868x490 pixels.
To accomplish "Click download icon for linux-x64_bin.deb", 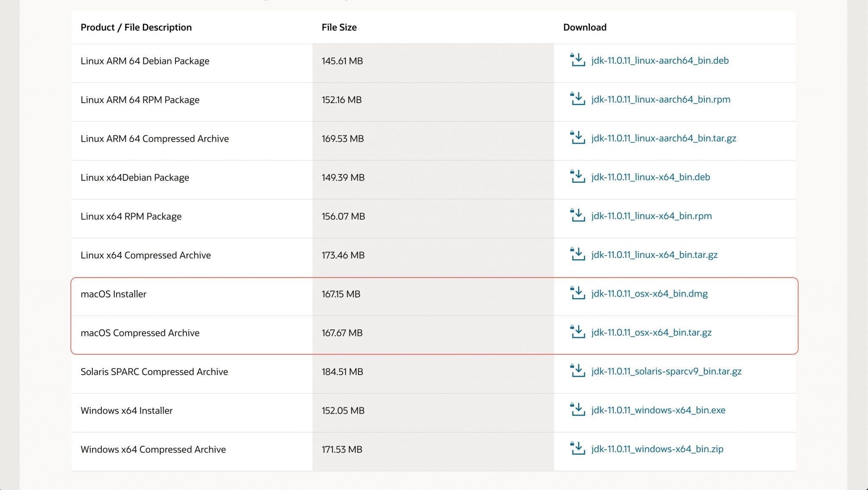I will tap(578, 177).
